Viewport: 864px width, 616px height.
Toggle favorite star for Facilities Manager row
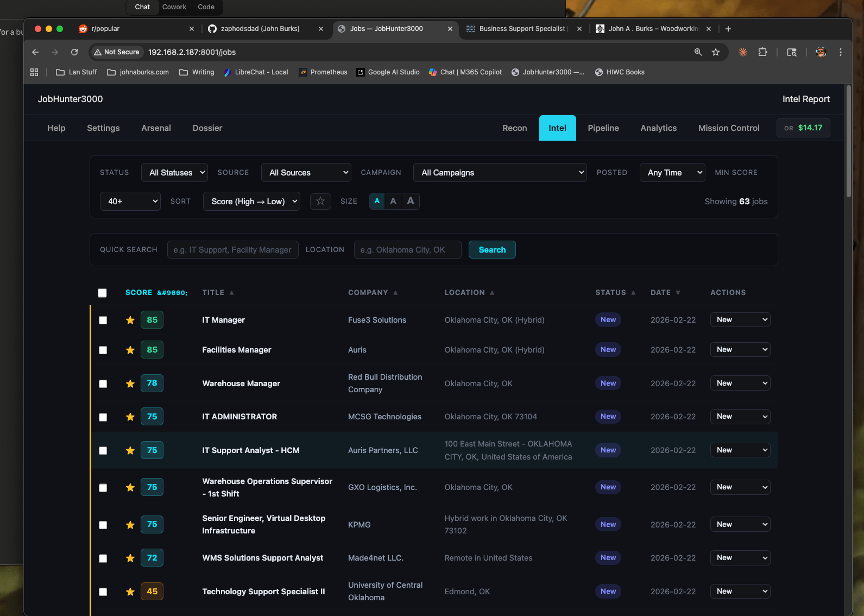(x=130, y=350)
